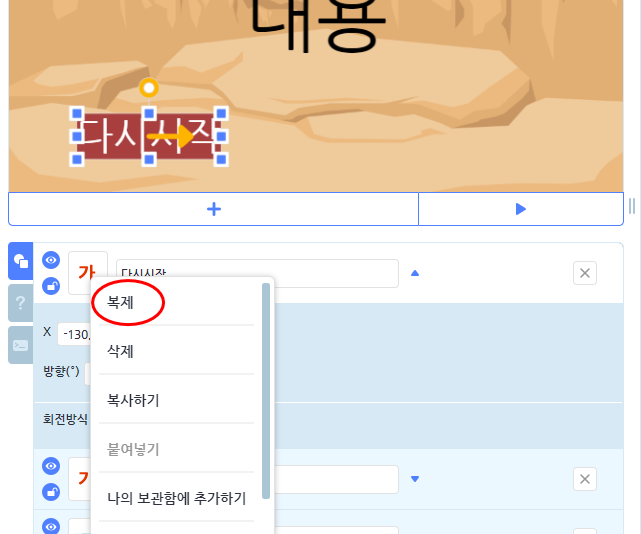641x534 pixels.
Task: Click the 가 text object thumbnail of 다시시작
Action: coord(87,272)
